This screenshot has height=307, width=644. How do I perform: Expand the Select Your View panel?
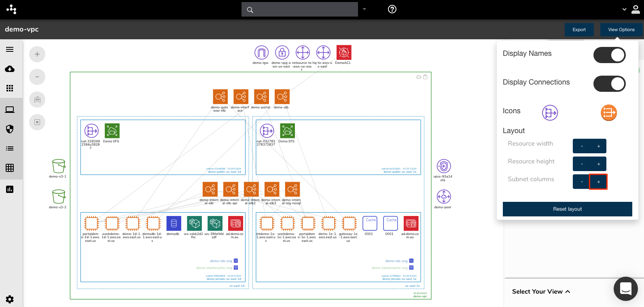pos(541,292)
